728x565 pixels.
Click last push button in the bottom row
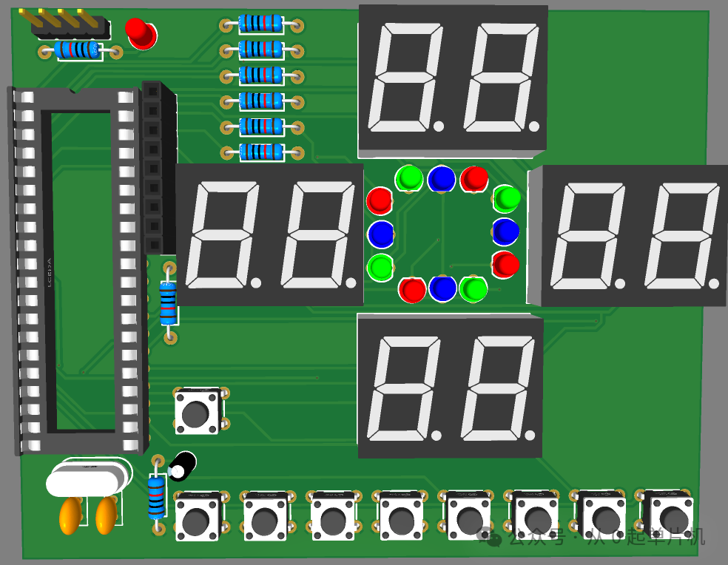[665, 513]
